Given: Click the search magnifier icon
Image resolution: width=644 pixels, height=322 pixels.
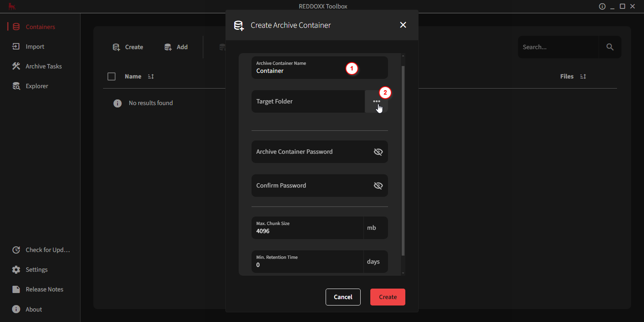Looking at the screenshot, I should 610,47.
